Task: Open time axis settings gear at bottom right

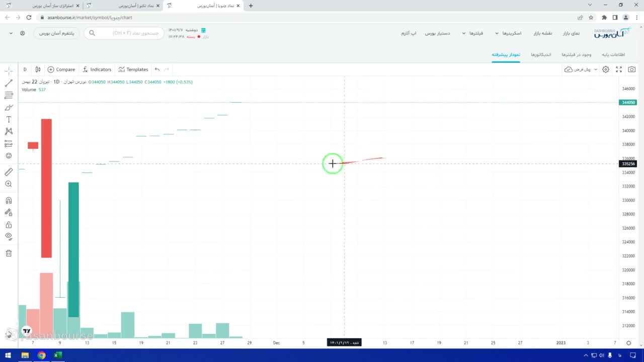Action: pos(629,343)
